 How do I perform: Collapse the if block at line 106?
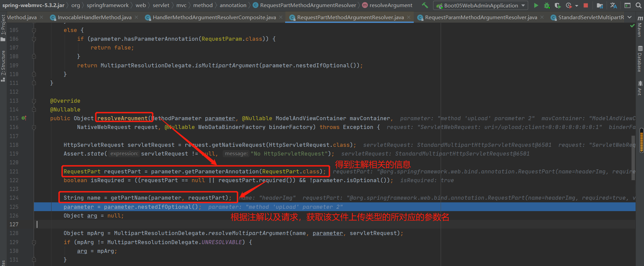pos(34,39)
